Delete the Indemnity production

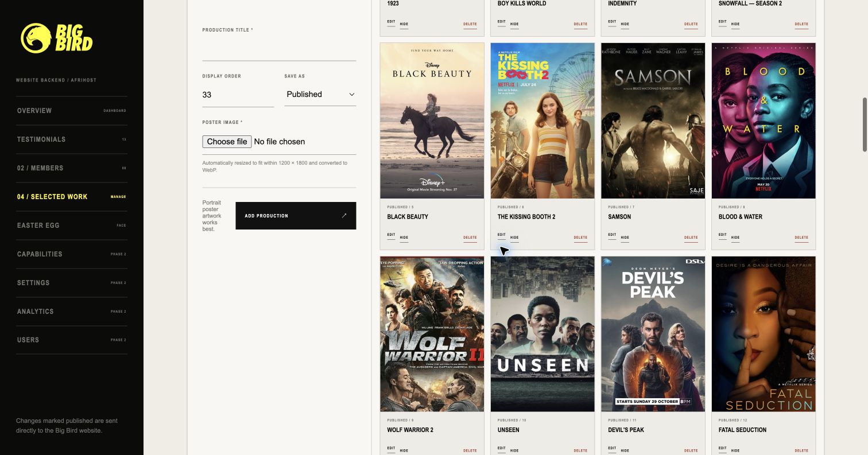691,24
